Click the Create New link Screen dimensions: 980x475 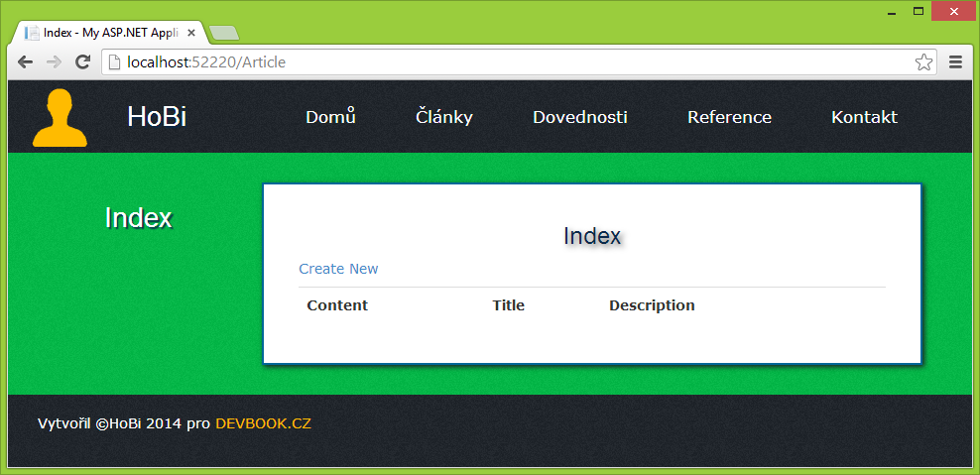pos(338,269)
